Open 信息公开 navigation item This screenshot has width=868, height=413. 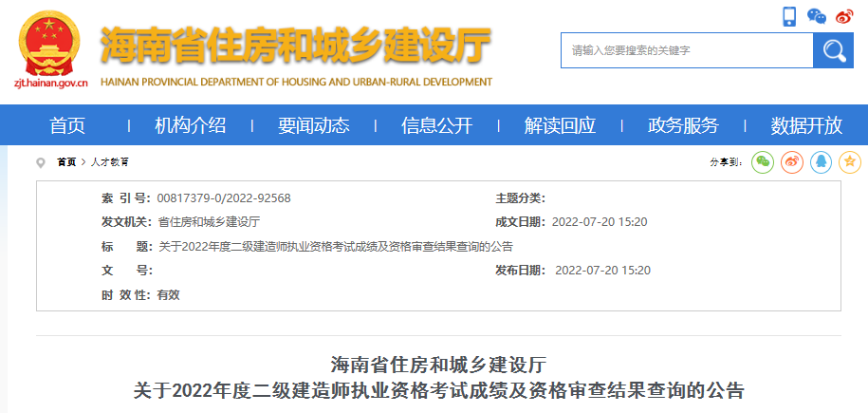(x=436, y=125)
